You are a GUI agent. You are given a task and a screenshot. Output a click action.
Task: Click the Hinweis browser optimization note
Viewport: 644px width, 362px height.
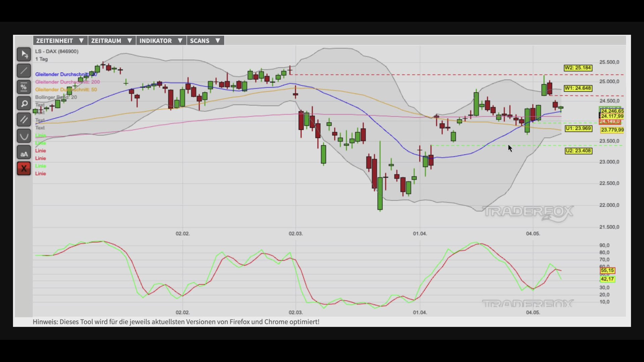(176, 322)
